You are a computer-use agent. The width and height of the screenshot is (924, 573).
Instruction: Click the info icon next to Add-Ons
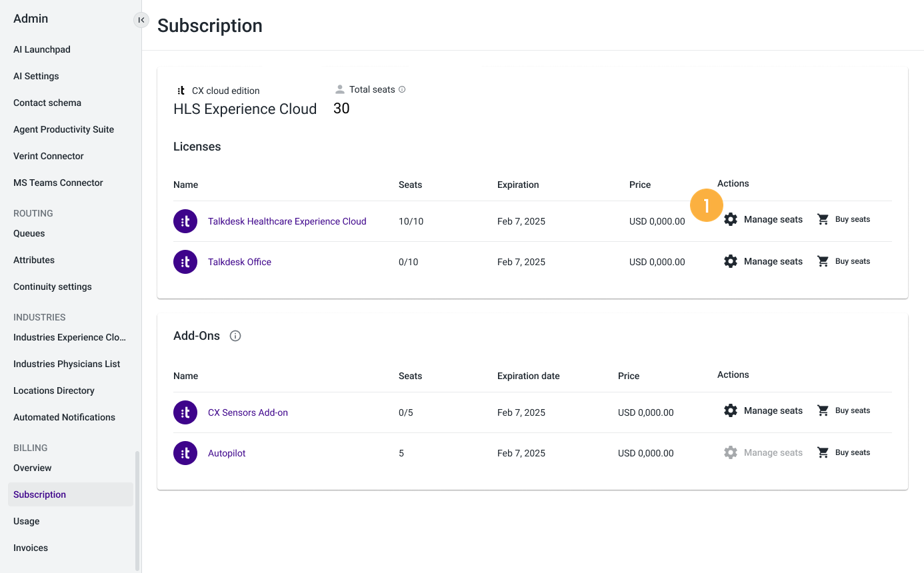point(235,336)
